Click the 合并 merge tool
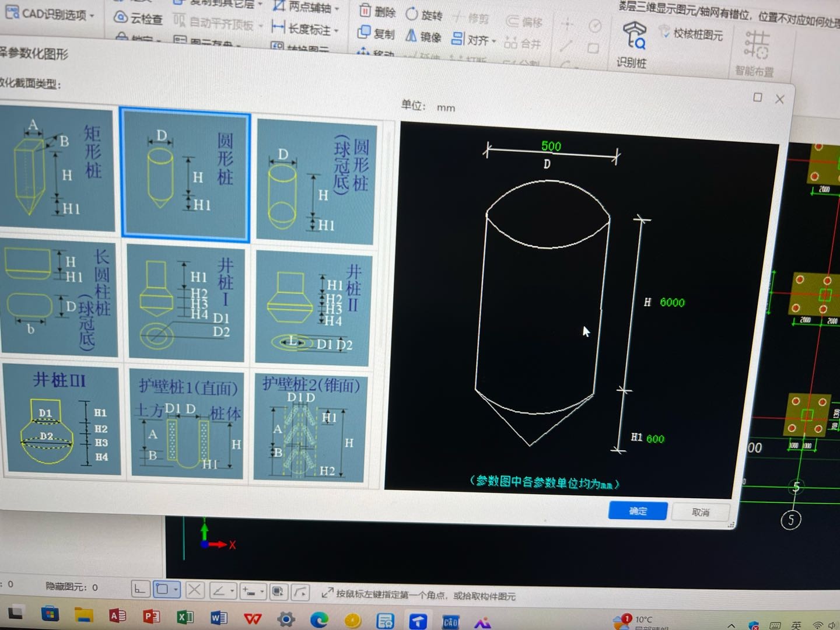The height and width of the screenshot is (630, 840). pos(523,43)
